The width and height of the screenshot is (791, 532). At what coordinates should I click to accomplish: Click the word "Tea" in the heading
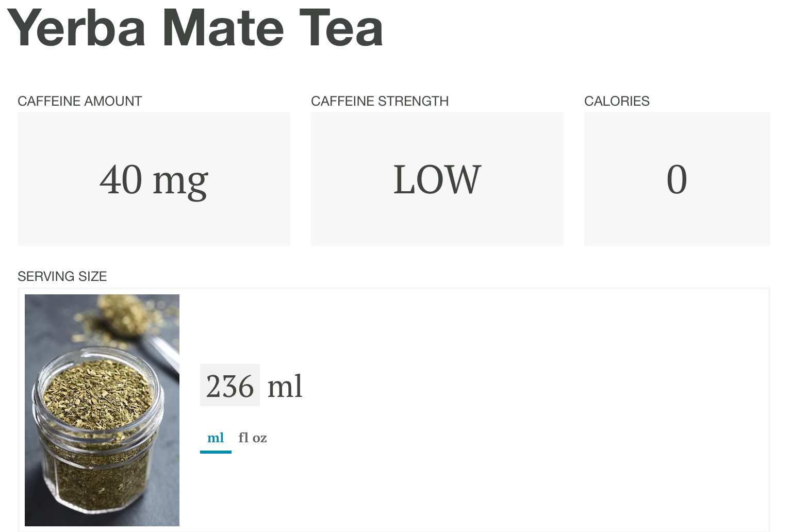click(x=341, y=28)
